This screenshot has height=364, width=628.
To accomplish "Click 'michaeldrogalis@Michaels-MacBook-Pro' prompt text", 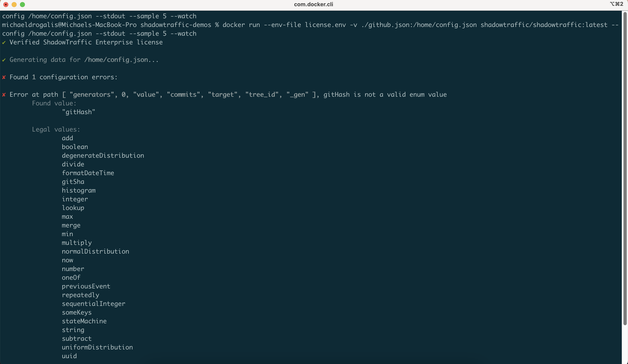I will coord(69,25).
